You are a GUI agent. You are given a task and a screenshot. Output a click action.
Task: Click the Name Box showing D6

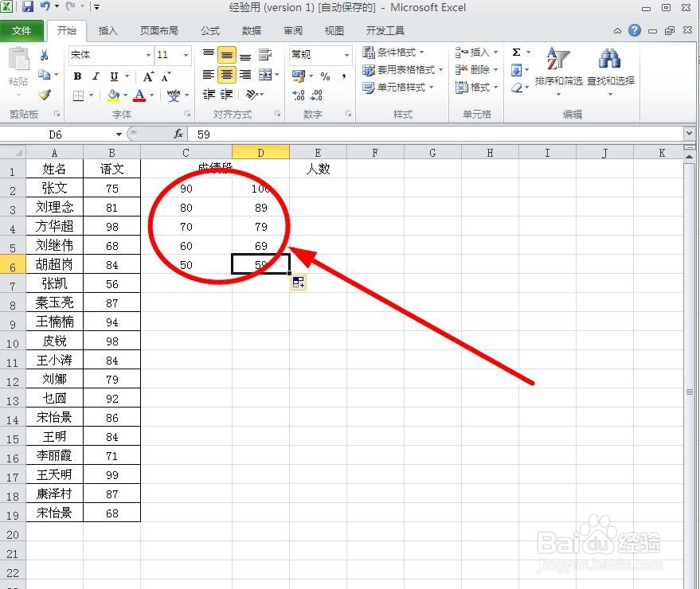pyautogui.click(x=56, y=135)
